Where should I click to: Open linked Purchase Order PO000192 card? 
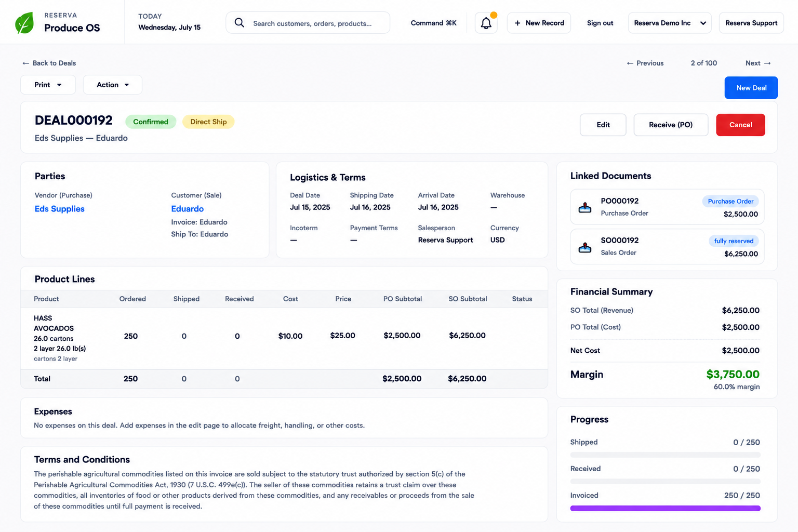click(x=667, y=207)
